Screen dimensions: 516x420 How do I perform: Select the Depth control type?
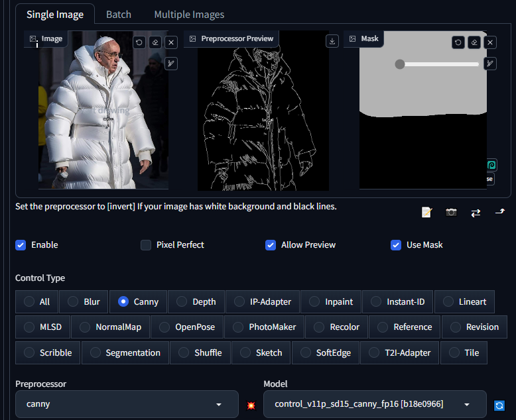coord(196,301)
